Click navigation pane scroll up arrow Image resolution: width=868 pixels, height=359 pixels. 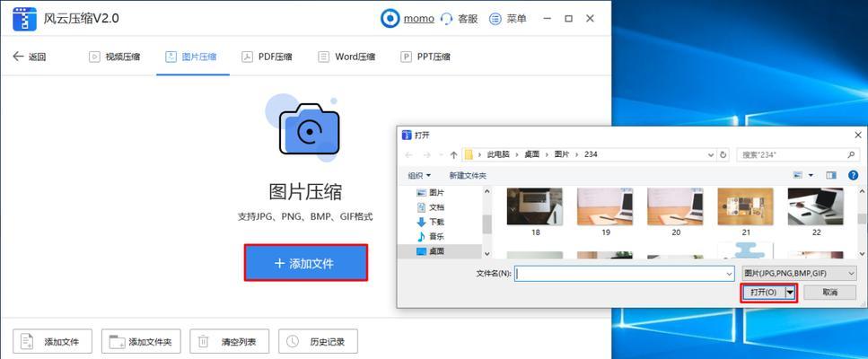click(x=487, y=191)
